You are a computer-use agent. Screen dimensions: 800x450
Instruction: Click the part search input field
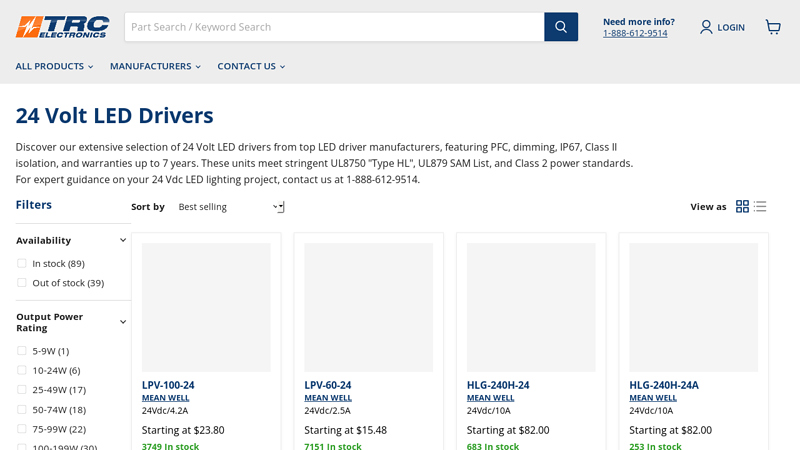(334, 27)
